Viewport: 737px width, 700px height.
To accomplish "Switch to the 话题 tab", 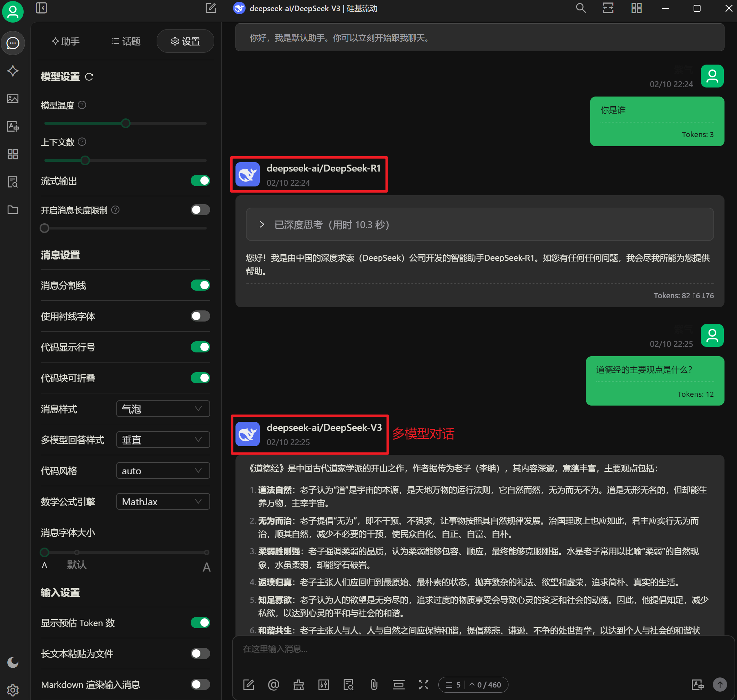I will point(126,41).
